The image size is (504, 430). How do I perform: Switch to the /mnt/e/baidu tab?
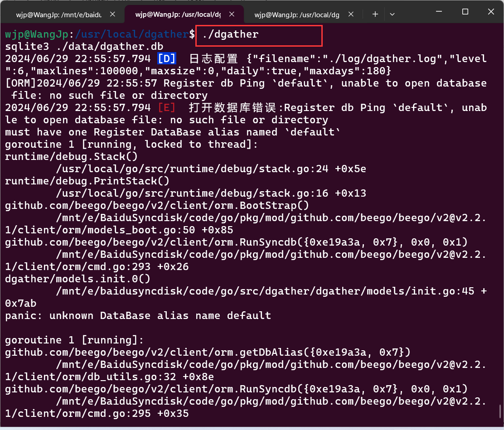pyautogui.click(x=59, y=14)
